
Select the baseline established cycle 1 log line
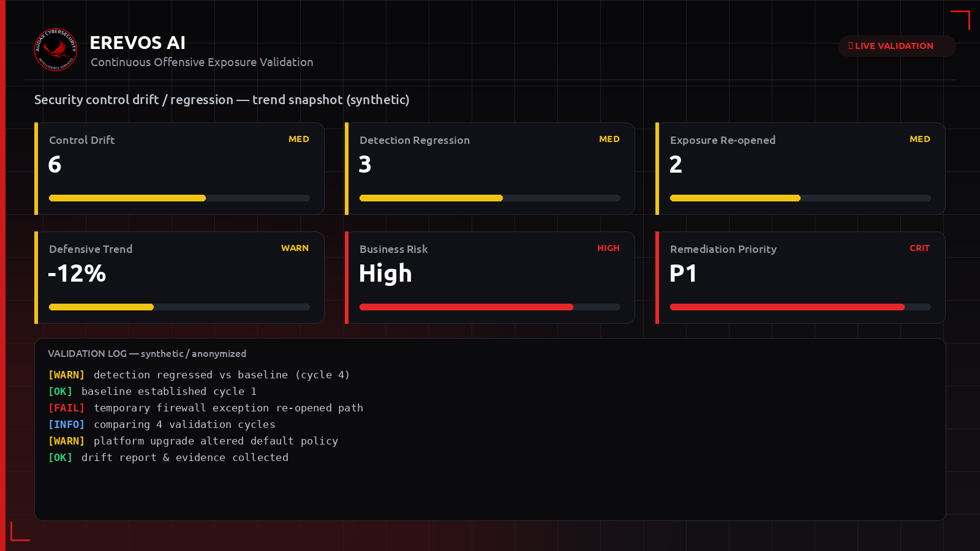coord(153,391)
